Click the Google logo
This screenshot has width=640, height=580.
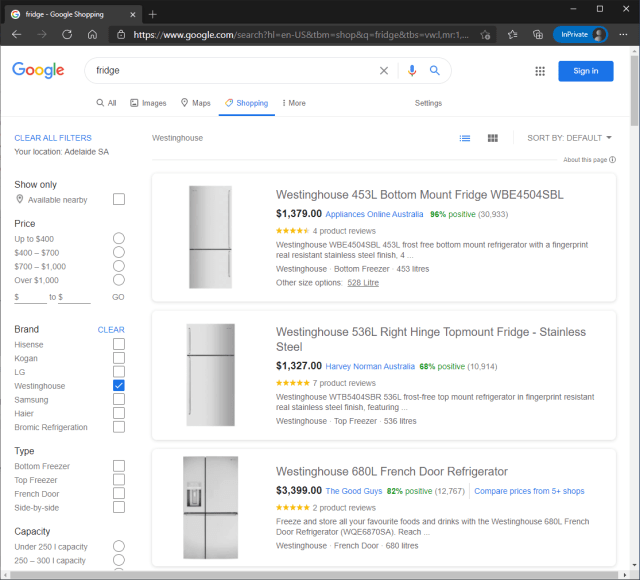click(38, 70)
